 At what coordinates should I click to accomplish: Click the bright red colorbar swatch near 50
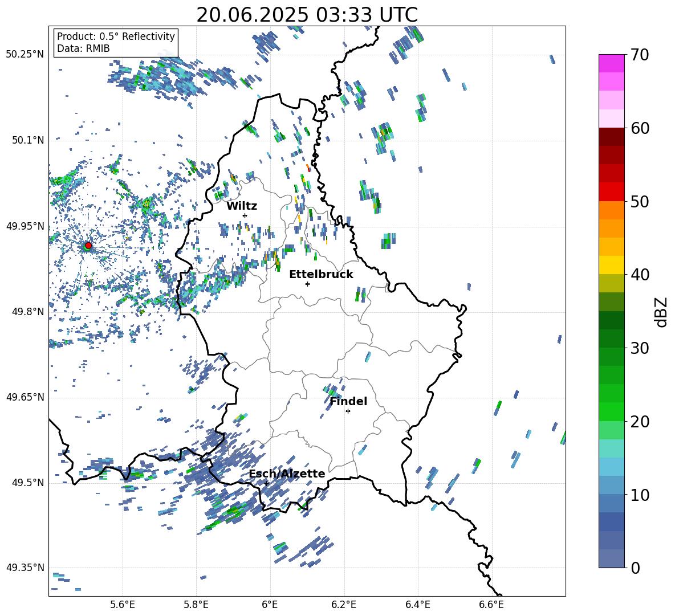pyautogui.click(x=612, y=192)
